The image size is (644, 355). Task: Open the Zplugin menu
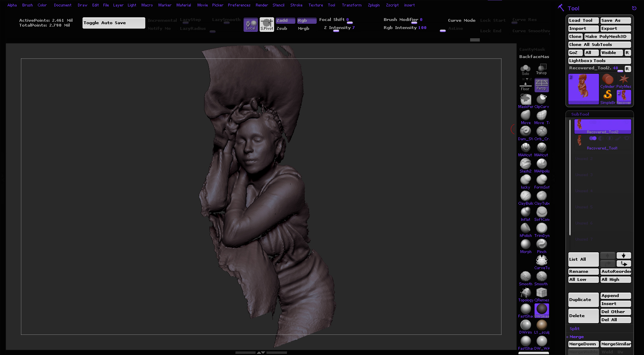374,5
